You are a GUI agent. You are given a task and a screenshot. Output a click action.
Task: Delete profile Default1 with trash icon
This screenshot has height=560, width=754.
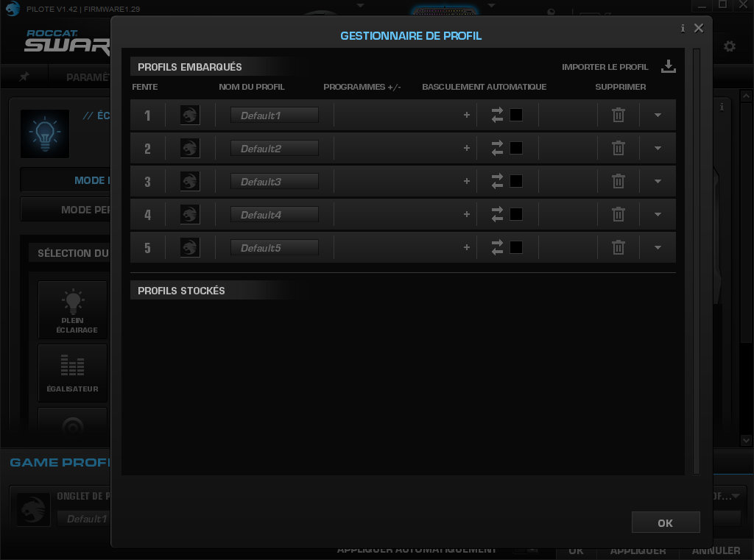[x=619, y=115]
